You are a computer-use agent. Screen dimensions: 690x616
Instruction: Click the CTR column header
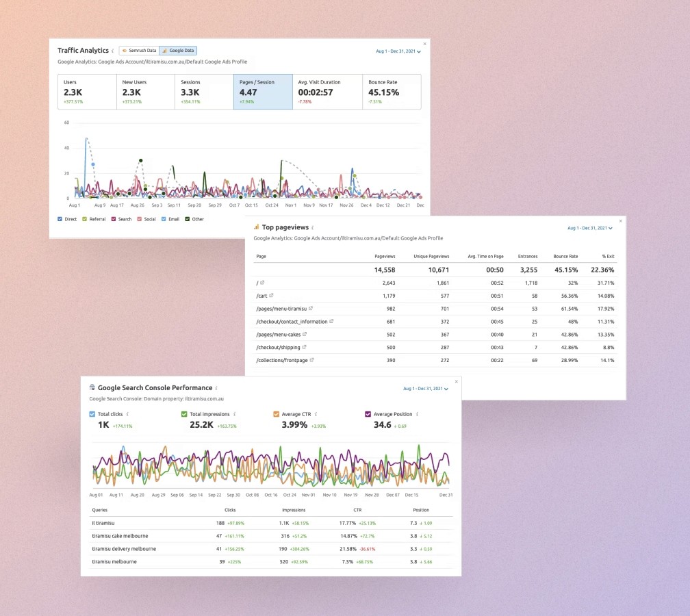[357, 511]
